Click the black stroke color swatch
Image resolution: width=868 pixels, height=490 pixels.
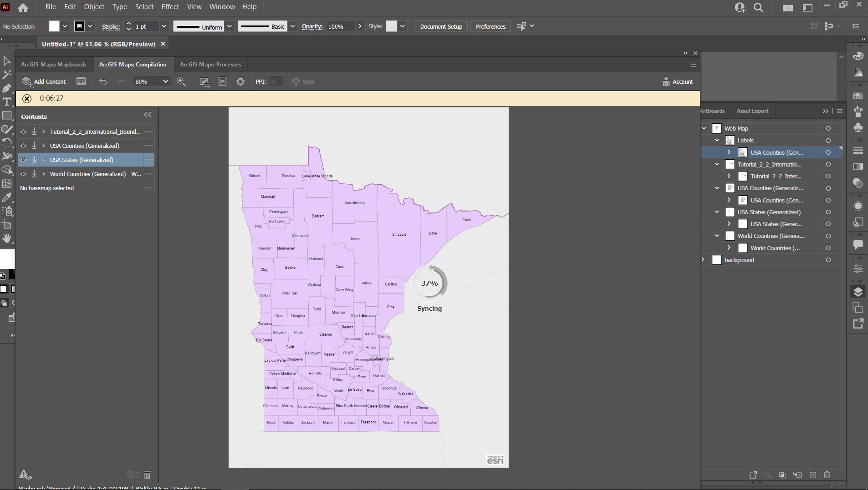point(80,26)
